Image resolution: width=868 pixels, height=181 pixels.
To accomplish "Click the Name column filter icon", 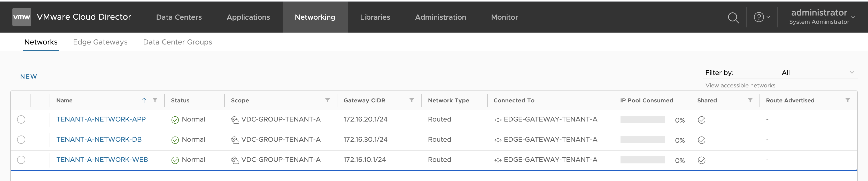I will [x=155, y=100].
